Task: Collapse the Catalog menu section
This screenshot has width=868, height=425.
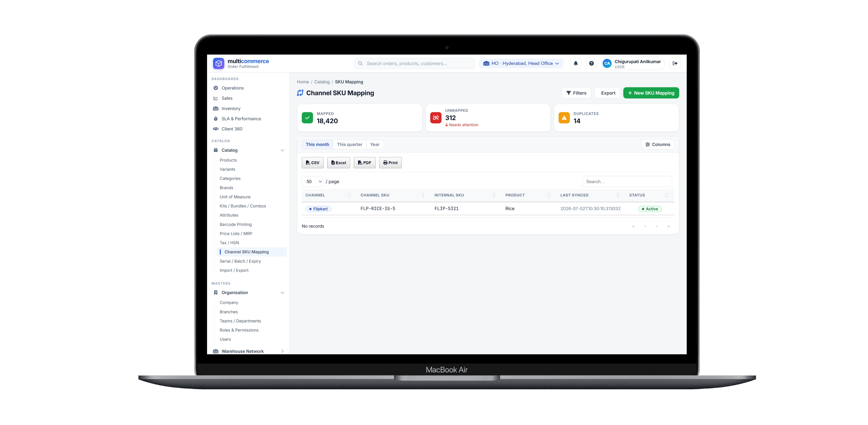Action: click(x=249, y=150)
